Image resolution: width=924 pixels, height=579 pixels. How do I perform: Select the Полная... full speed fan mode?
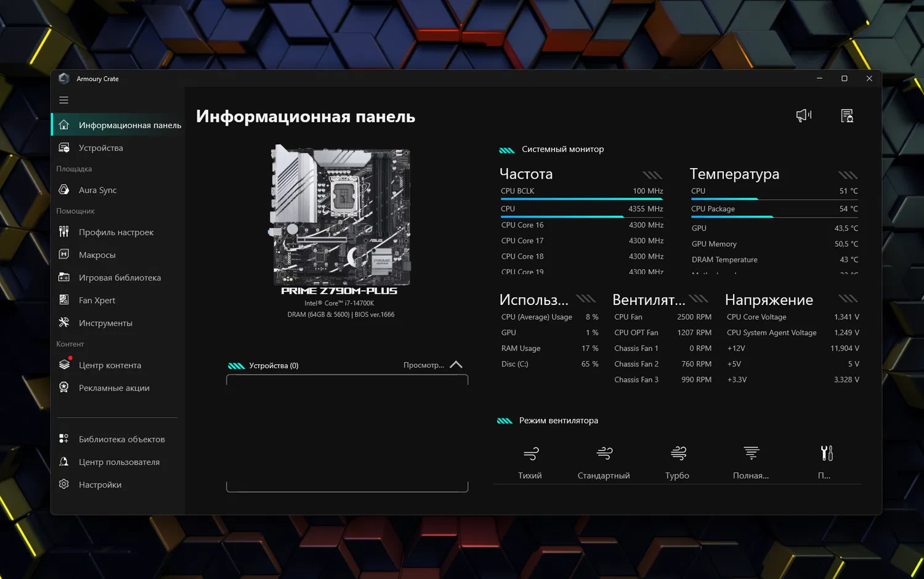tap(751, 462)
